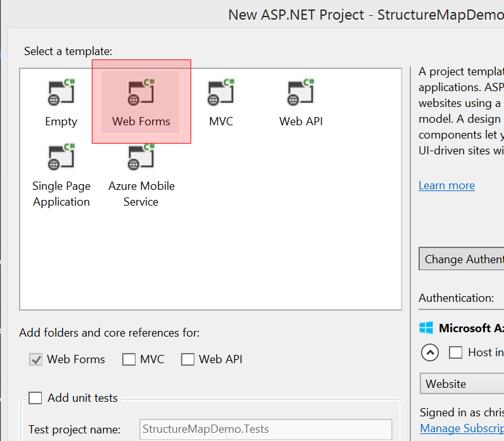Screen dimensions: 504x441
Task: Select the Empty template icon
Action: [61, 92]
